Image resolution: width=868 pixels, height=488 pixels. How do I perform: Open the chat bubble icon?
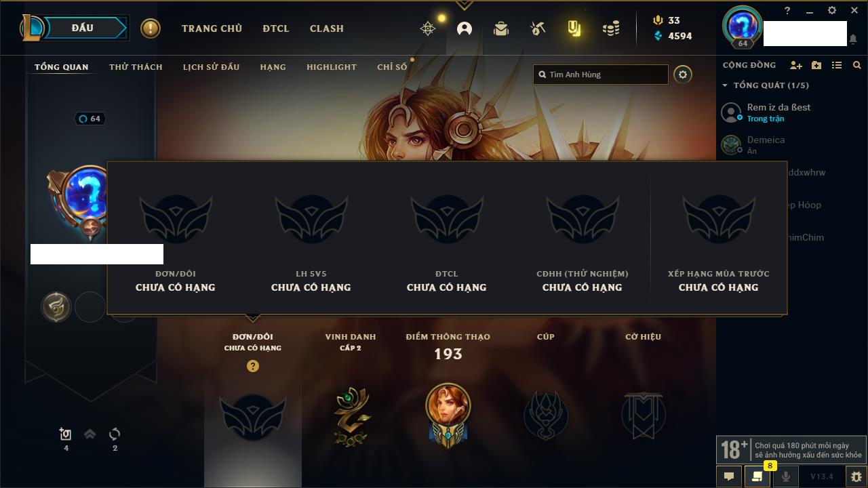click(x=729, y=476)
